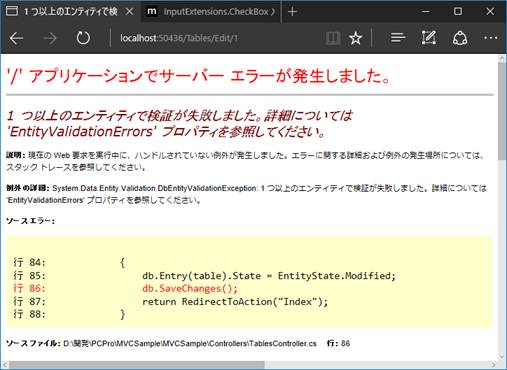This screenshot has height=370, width=507.
Task: Open a new tab with plus button
Action: pos(292,12)
